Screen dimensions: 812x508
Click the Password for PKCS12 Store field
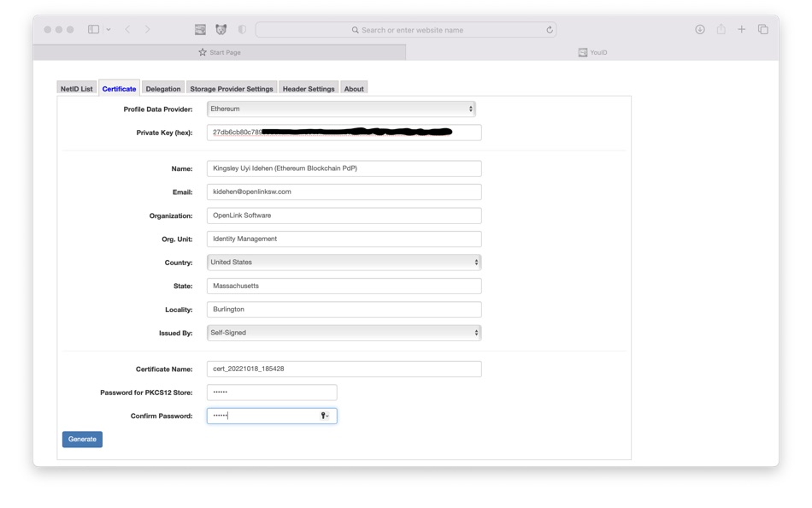point(272,393)
